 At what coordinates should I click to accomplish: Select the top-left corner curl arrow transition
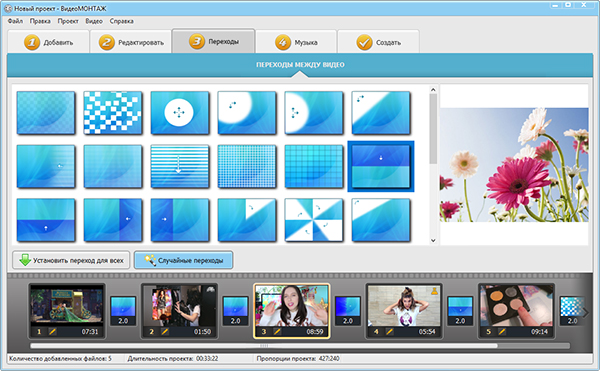380,220
